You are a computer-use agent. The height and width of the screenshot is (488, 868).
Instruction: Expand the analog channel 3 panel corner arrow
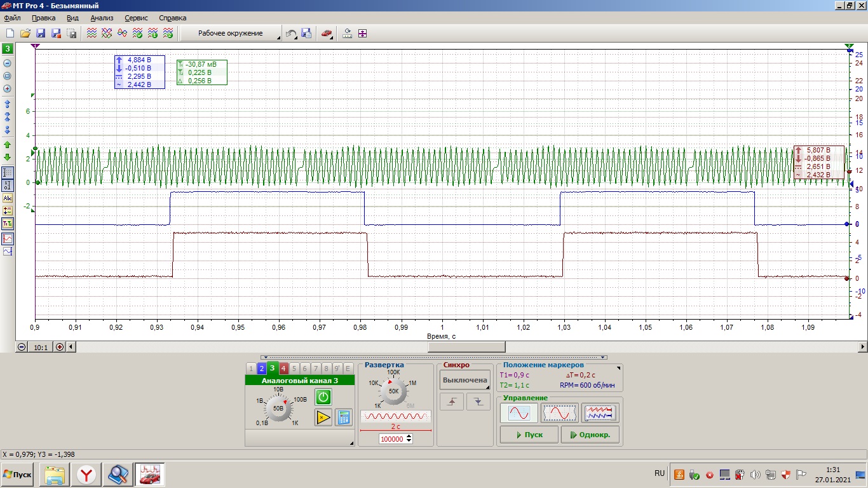click(351, 443)
